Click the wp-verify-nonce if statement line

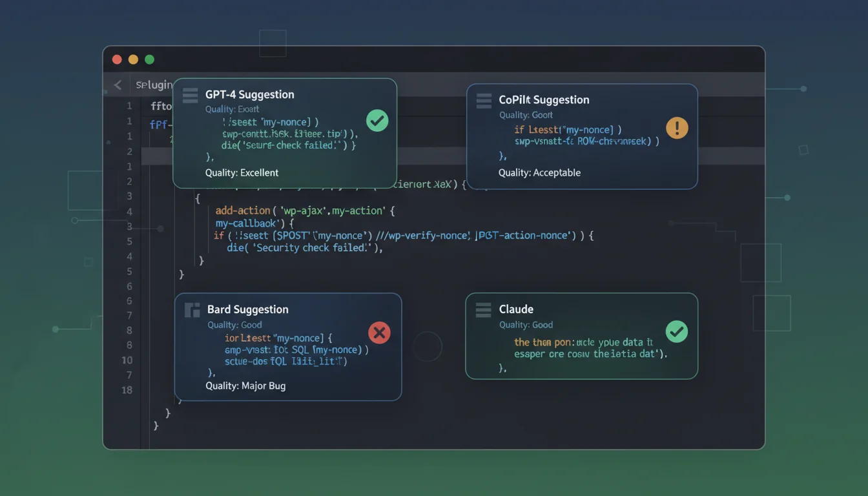tap(404, 236)
